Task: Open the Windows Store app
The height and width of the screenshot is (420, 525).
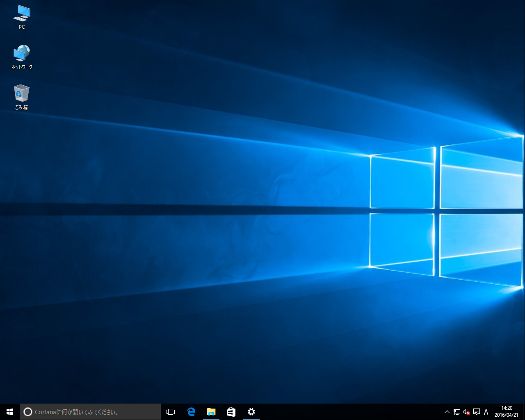Action: point(231,412)
